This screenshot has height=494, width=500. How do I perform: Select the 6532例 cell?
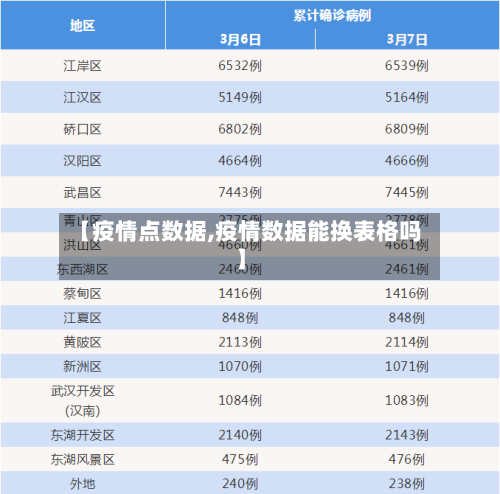click(x=240, y=65)
